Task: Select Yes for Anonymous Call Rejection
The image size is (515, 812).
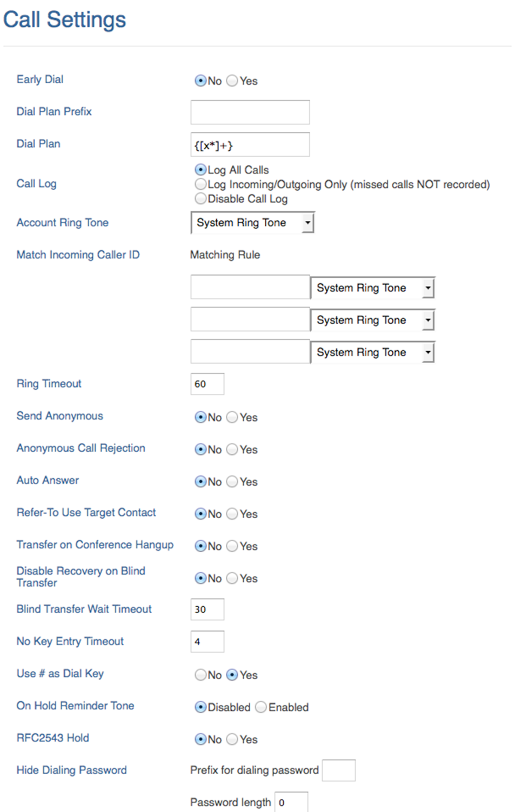Action: [x=232, y=449]
